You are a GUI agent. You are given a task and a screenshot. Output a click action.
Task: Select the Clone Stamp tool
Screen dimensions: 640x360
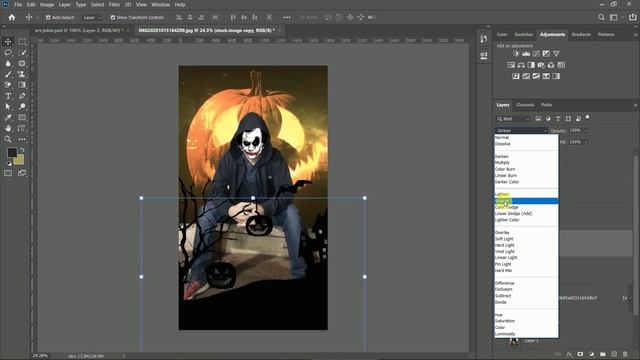coord(22,74)
